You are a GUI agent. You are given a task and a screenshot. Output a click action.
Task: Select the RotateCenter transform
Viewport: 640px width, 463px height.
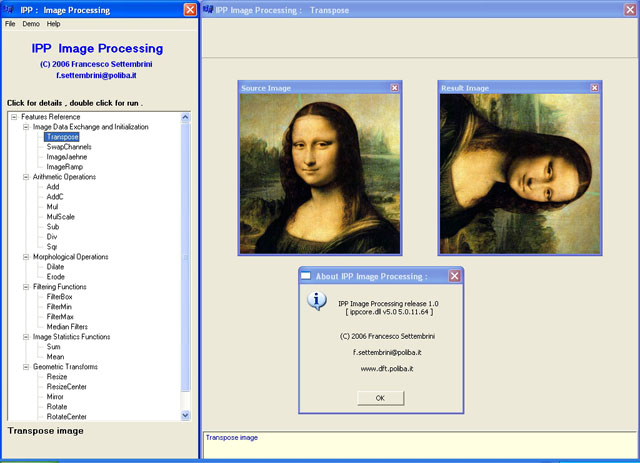tap(67, 417)
